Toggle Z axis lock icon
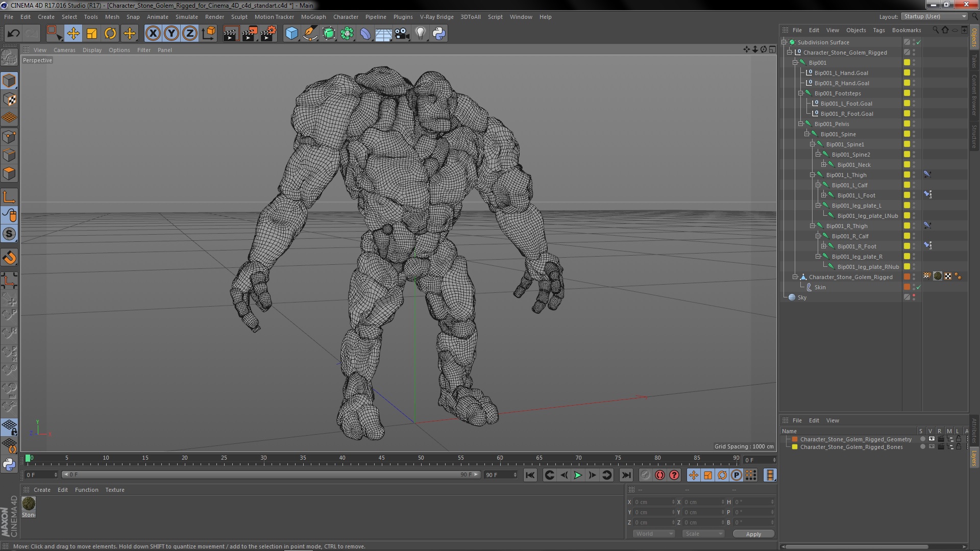 click(x=190, y=34)
